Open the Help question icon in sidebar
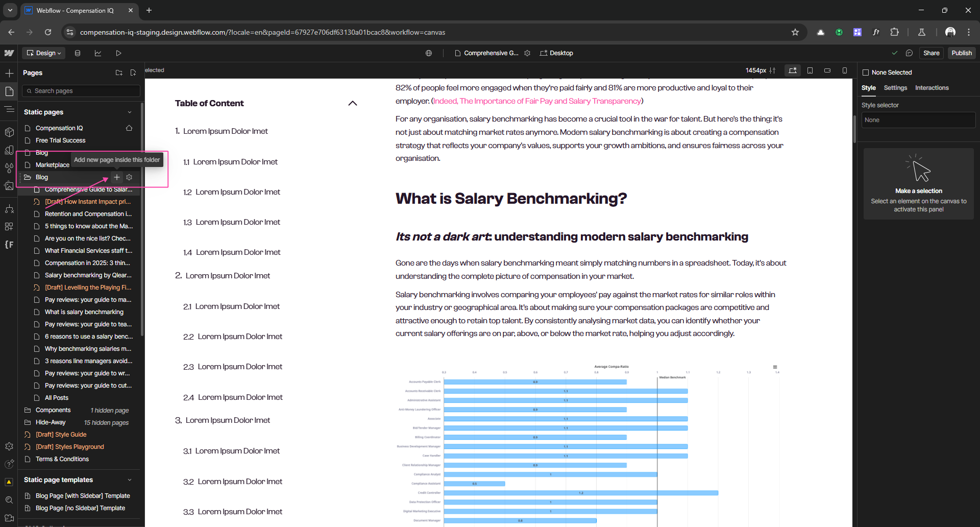Screen dimensions: 980x527 9,464
